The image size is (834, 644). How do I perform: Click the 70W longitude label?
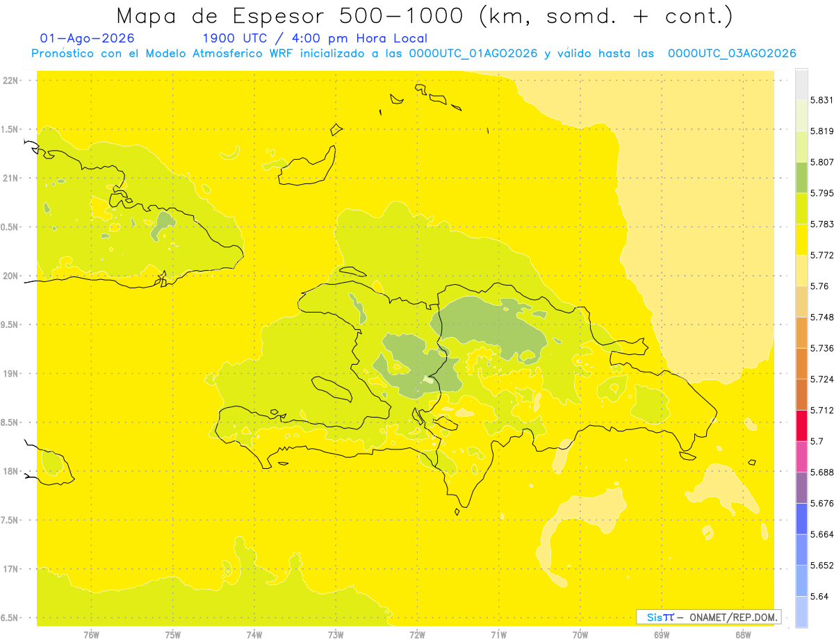[580, 635]
